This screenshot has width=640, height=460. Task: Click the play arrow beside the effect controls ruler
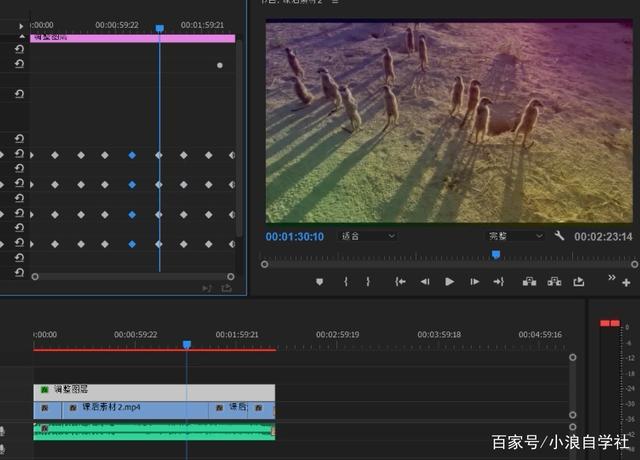pos(21,27)
